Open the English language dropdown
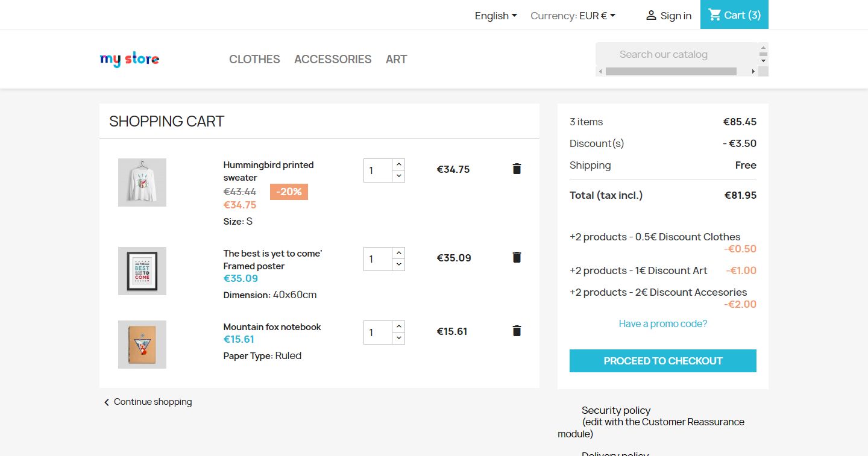This screenshot has width=868, height=456. (495, 16)
